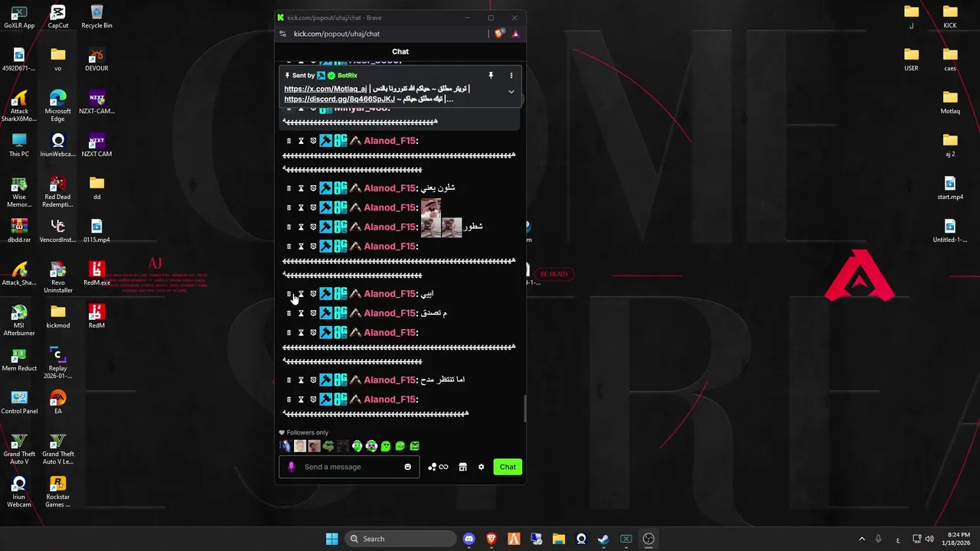
Task: Delete "اما تنتظر مدح" message via trash icon
Action: point(289,380)
